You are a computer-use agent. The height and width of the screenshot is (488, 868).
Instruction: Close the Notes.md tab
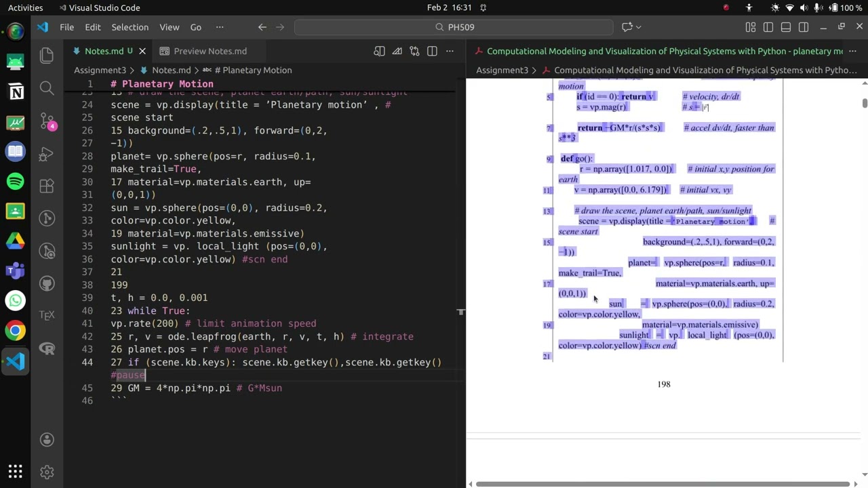tap(142, 51)
